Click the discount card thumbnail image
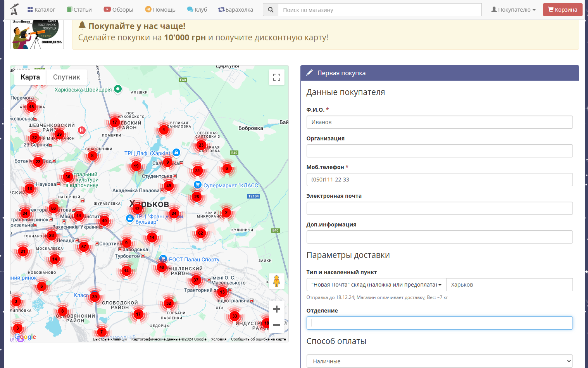Image resolution: width=588 pixels, height=368 pixels. 37,34
